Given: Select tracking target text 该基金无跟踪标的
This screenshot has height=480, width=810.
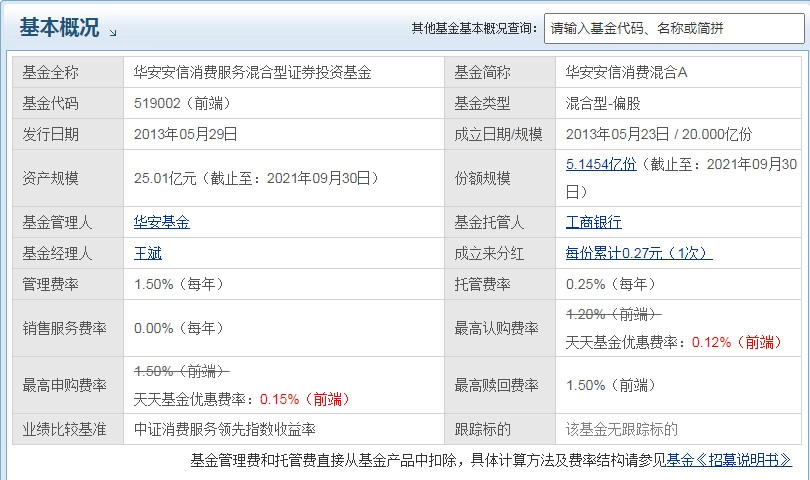Looking at the screenshot, I should (621, 429).
